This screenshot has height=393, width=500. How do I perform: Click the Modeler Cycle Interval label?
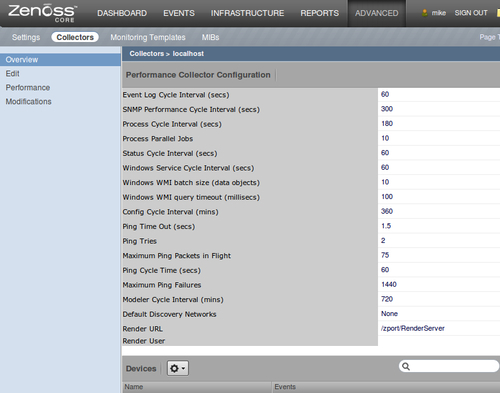(x=173, y=300)
